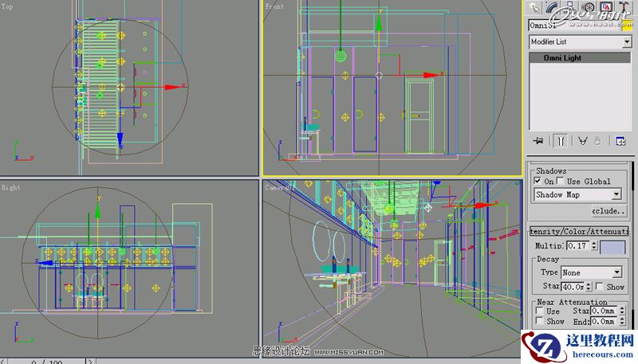This screenshot has width=638, height=364.
Task: Select Omni Light in modifier stack
Action: (x=580, y=57)
